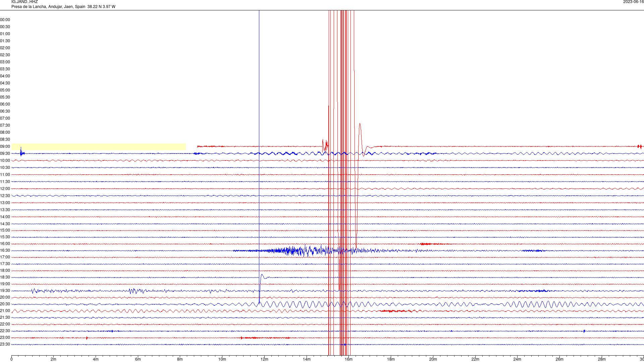This screenshot has width=644, height=362.
Task: Click the date label 2023-06-16
Action: click(633, 2)
